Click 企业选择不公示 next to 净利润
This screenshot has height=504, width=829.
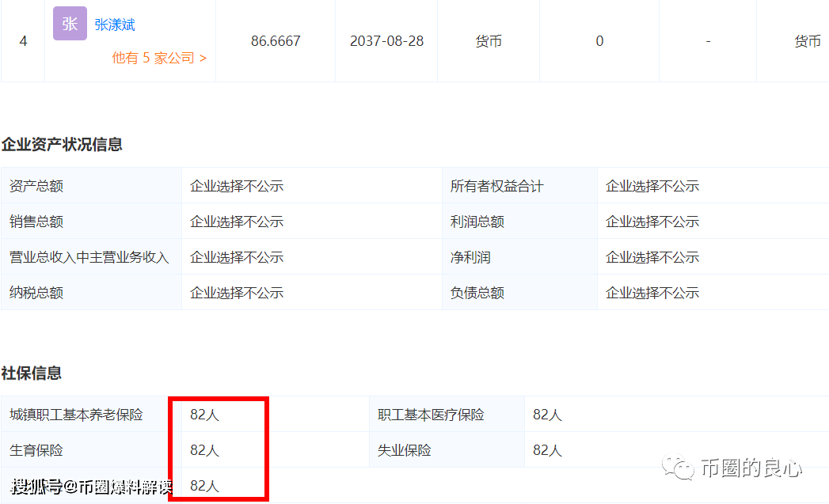click(651, 256)
